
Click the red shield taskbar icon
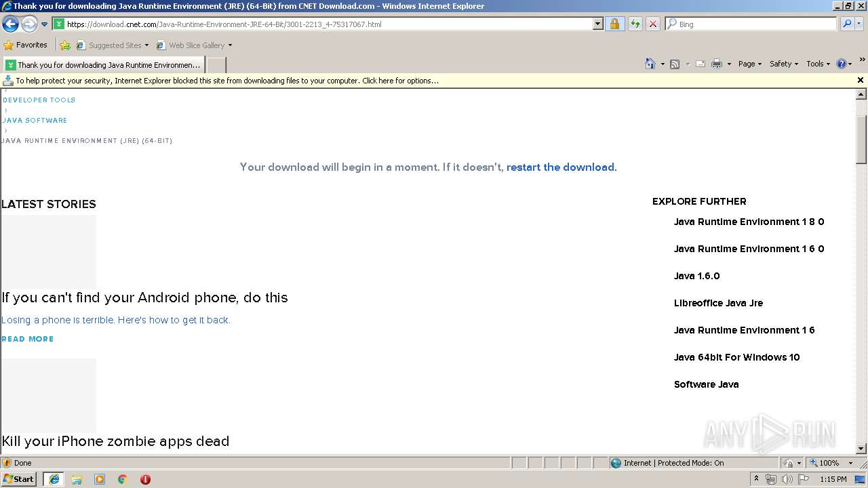(145, 479)
